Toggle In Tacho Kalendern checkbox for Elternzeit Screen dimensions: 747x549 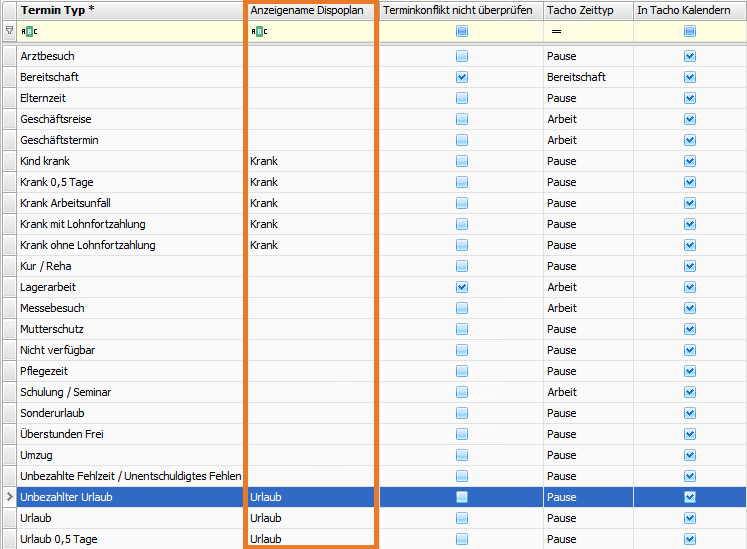(689, 98)
